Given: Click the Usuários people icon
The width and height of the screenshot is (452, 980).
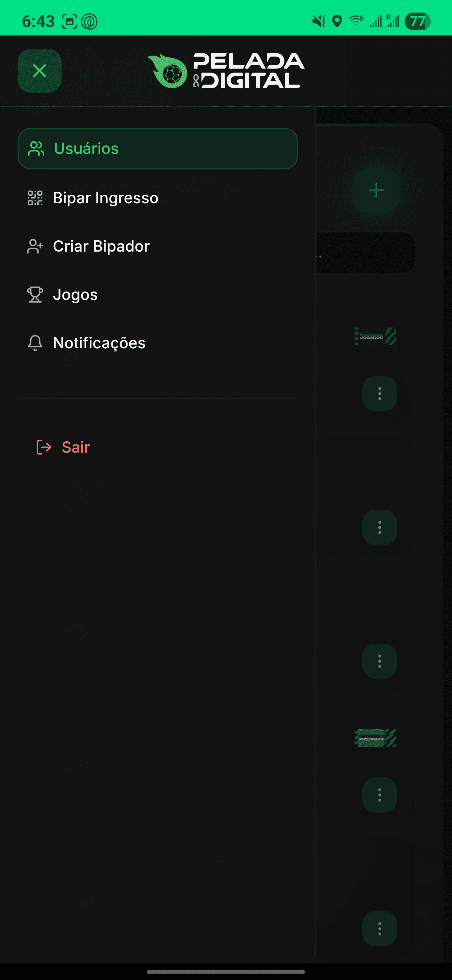Looking at the screenshot, I should (36, 148).
